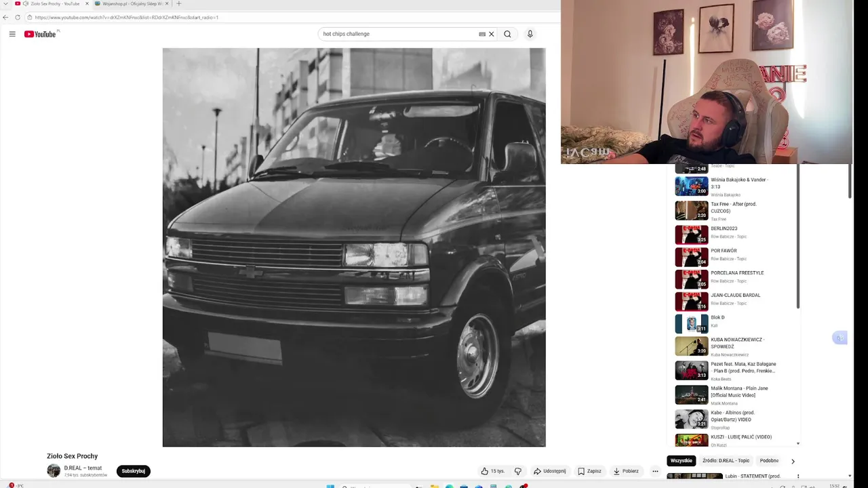Subscribe using the Subskrybuj button

click(x=134, y=471)
